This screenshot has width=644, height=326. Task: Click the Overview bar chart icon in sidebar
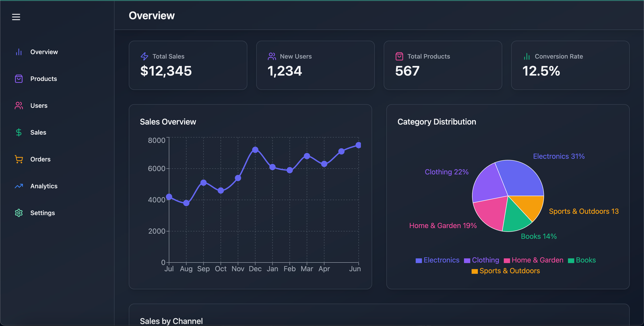(19, 52)
